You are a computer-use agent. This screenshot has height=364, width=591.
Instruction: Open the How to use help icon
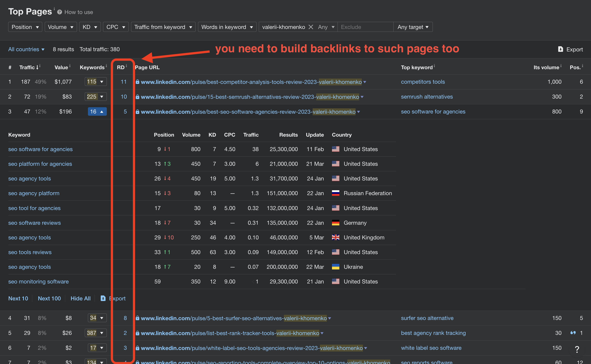(59, 12)
